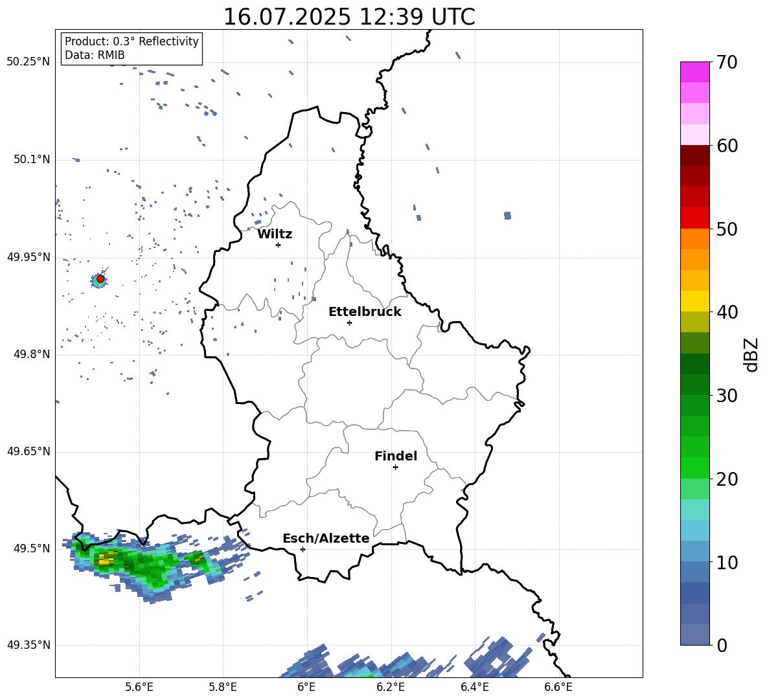The height and width of the screenshot is (700, 767).
Task: Select the Wiltz city label
Action: coord(275,234)
